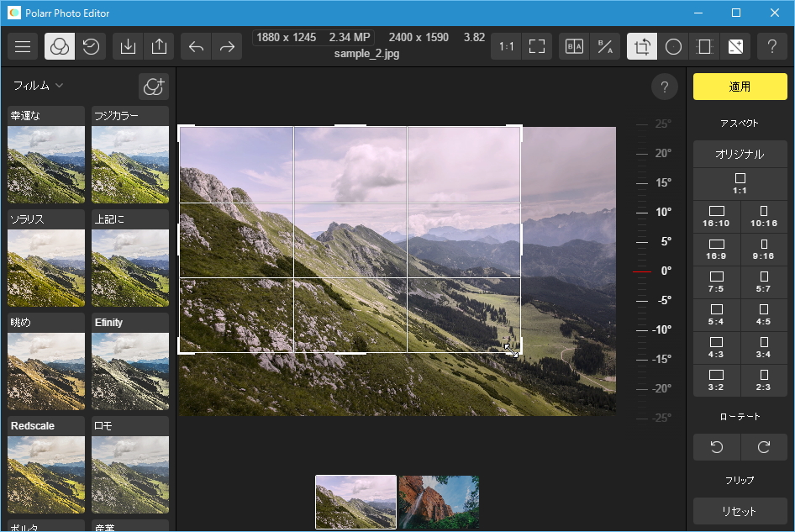The height and width of the screenshot is (532, 795).
Task: Apply the ソラリス film filter
Action: (x=46, y=258)
